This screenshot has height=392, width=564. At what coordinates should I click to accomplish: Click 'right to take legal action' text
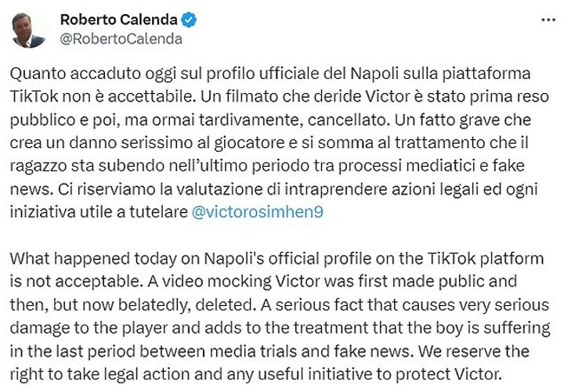[90, 375]
